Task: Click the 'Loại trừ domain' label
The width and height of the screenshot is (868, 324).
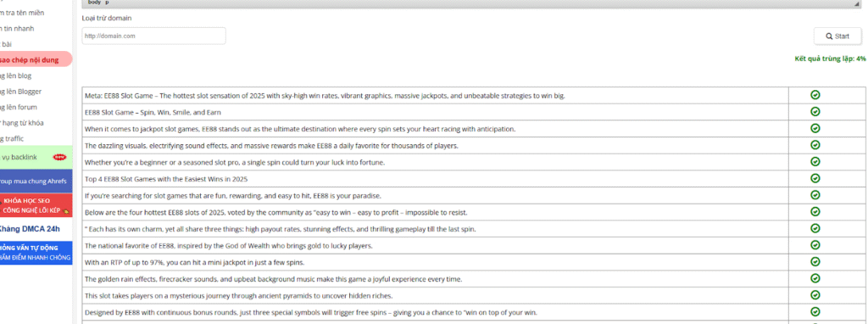Action: click(x=107, y=18)
